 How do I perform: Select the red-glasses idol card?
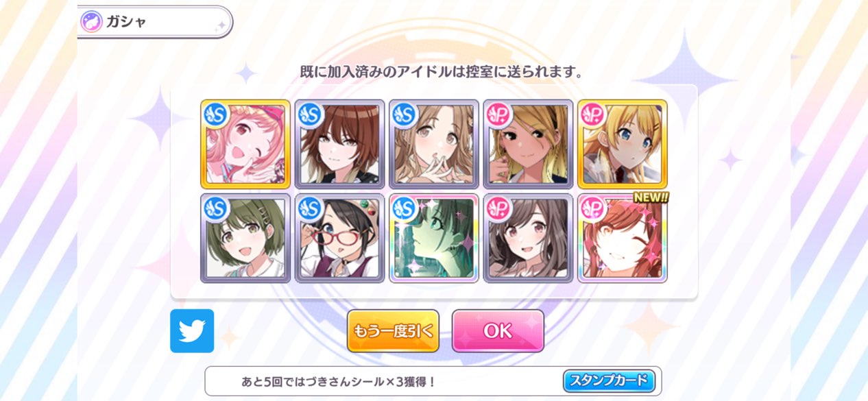pos(339,238)
